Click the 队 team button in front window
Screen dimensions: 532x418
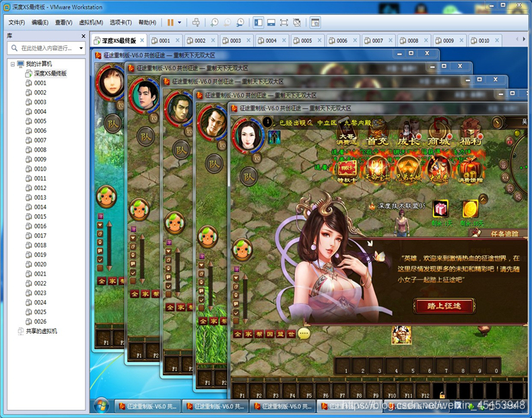[x=248, y=177]
